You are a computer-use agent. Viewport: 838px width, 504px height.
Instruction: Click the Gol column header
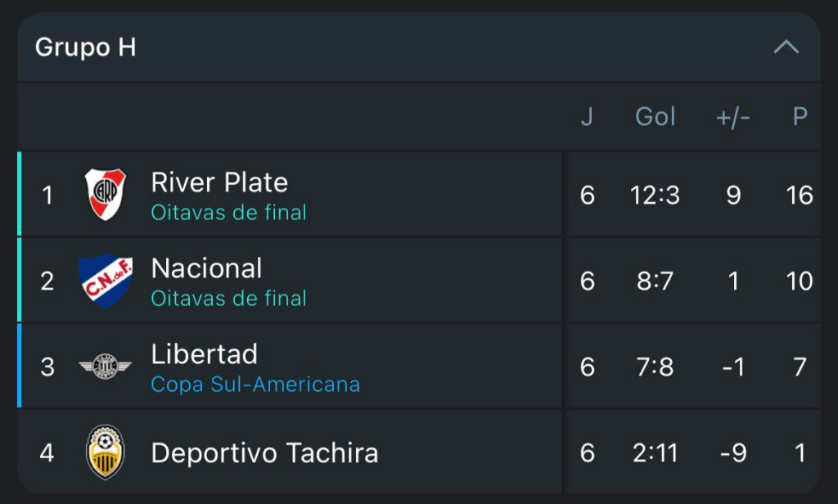click(656, 117)
